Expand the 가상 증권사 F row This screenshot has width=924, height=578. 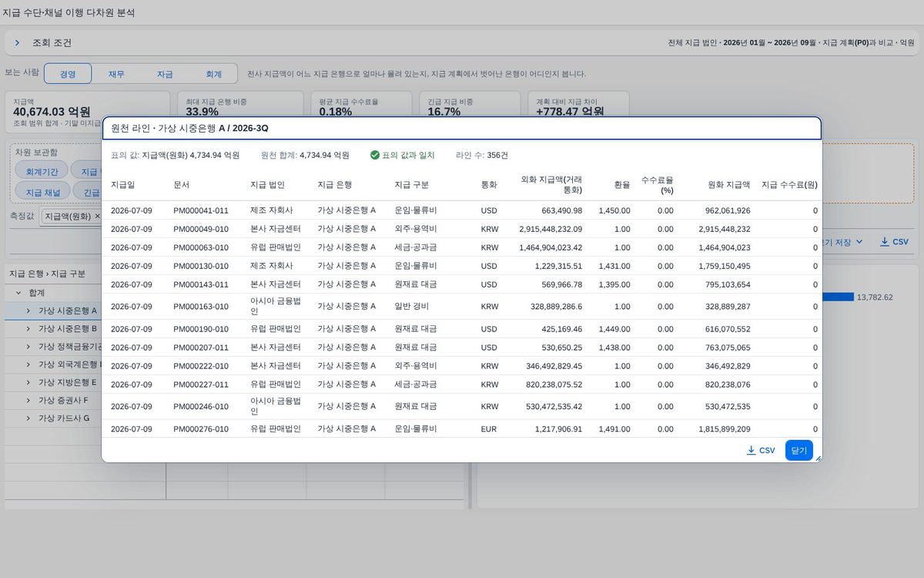pos(28,400)
